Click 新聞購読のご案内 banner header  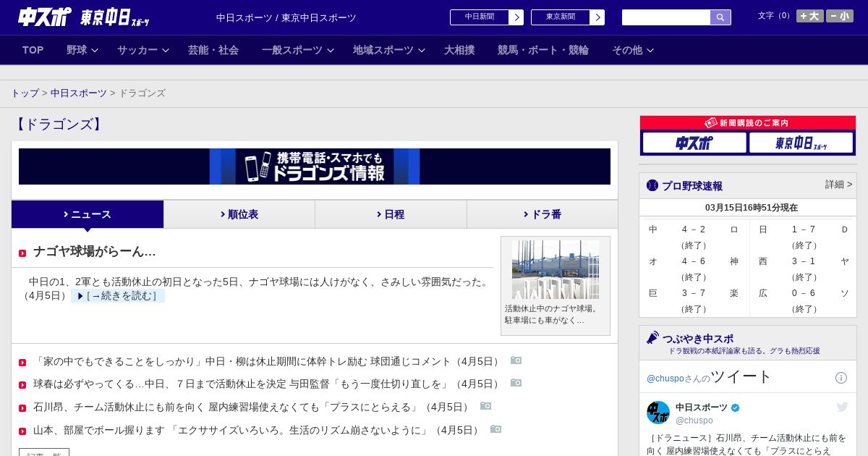pos(748,123)
